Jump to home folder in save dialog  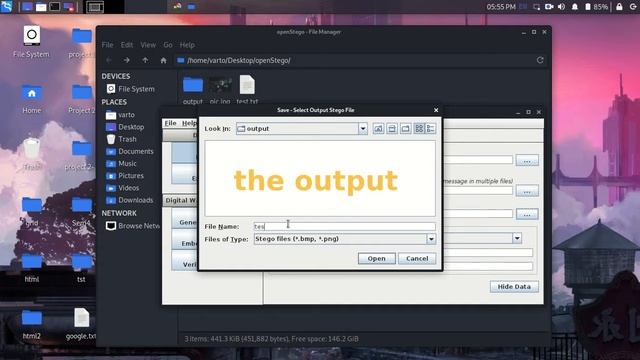[392, 129]
